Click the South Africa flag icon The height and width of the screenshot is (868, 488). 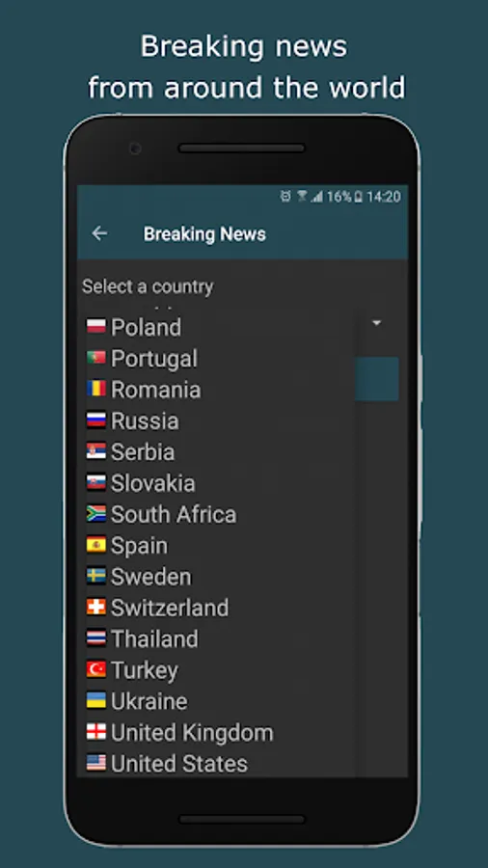pos(96,514)
